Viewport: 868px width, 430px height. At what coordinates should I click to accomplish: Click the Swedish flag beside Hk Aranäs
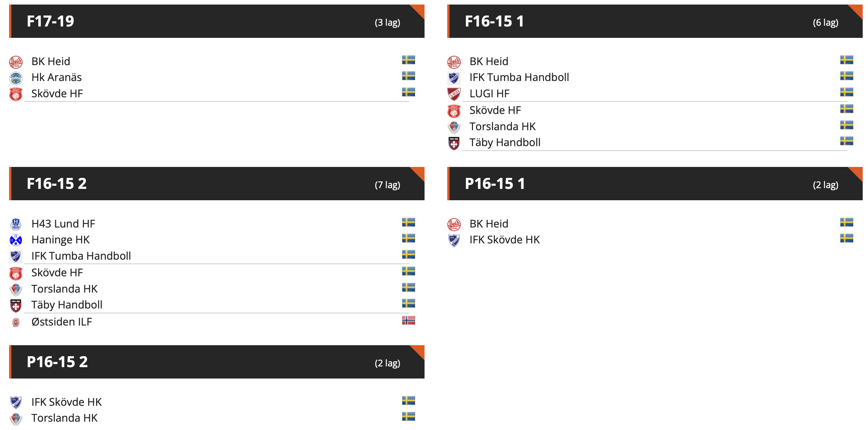(409, 76)
